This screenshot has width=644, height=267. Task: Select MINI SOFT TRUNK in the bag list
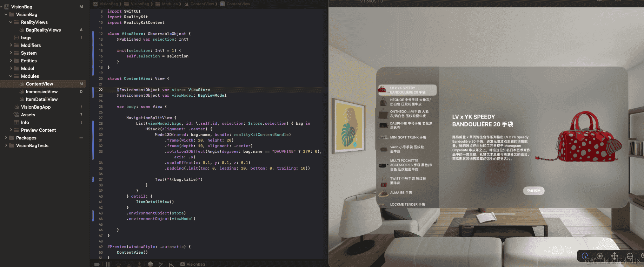pyautogui.click(x=407, y=137)
